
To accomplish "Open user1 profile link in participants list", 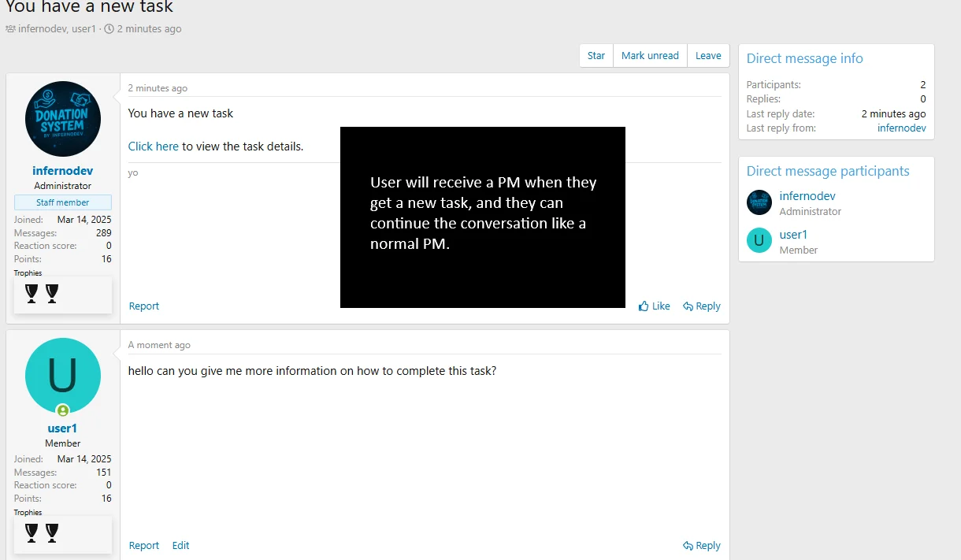I will 793,235.
